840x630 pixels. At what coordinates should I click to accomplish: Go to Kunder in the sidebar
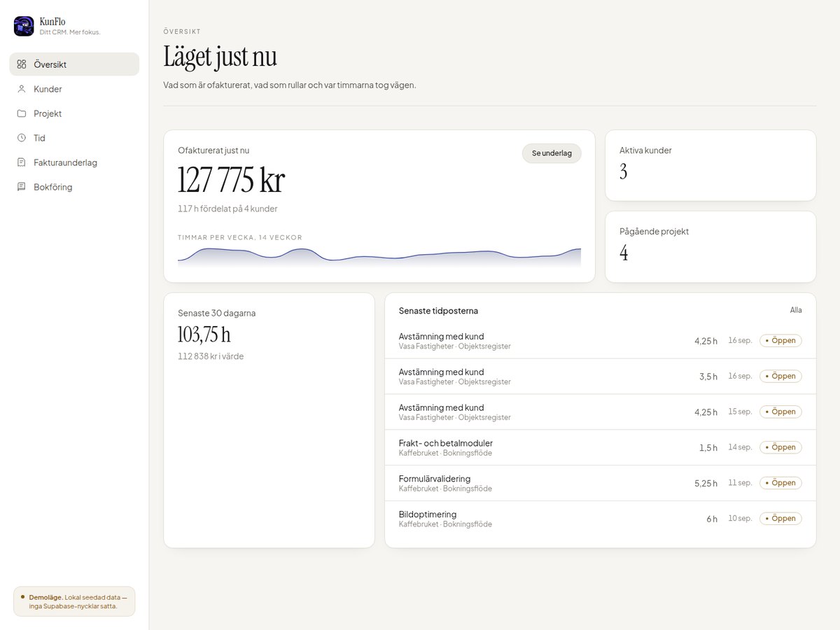coord(74,89)
